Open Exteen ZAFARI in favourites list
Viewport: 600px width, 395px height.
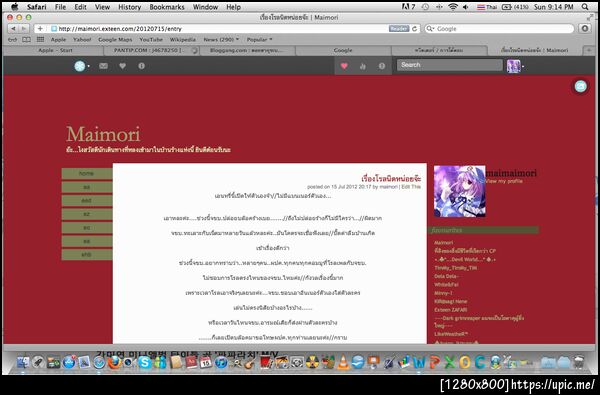450,310
